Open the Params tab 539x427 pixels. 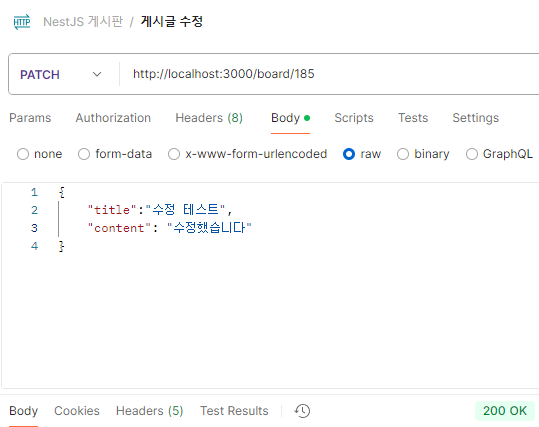30,118
